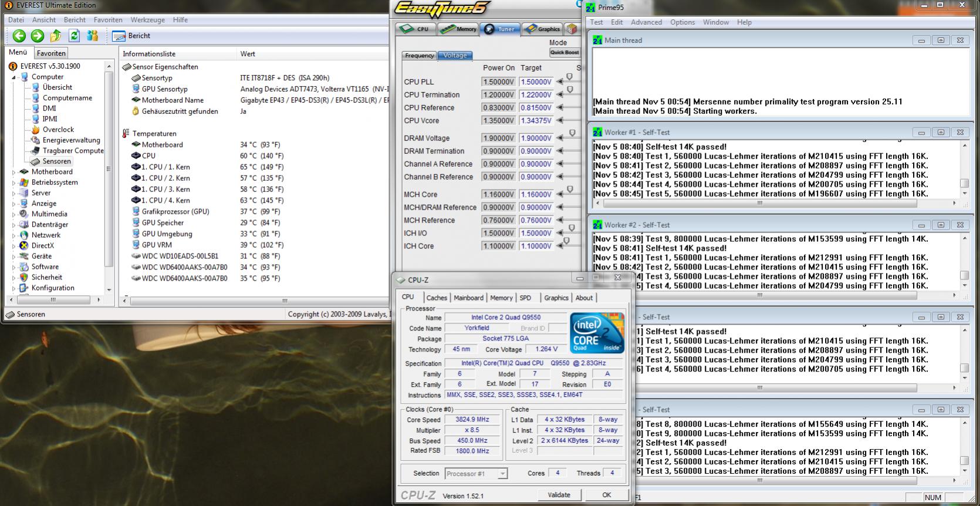This screenshot has width=980, height=506.
Task: Go forward in EVEREST navigation
Action: 38,36
